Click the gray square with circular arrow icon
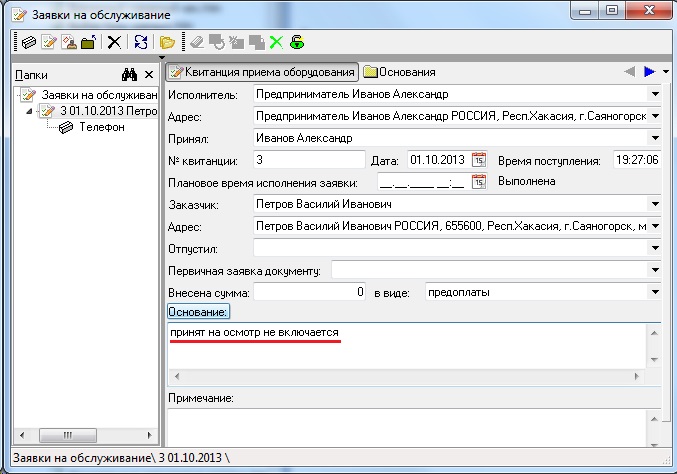The width and height of the screenshot is (677, 474). 217,42
